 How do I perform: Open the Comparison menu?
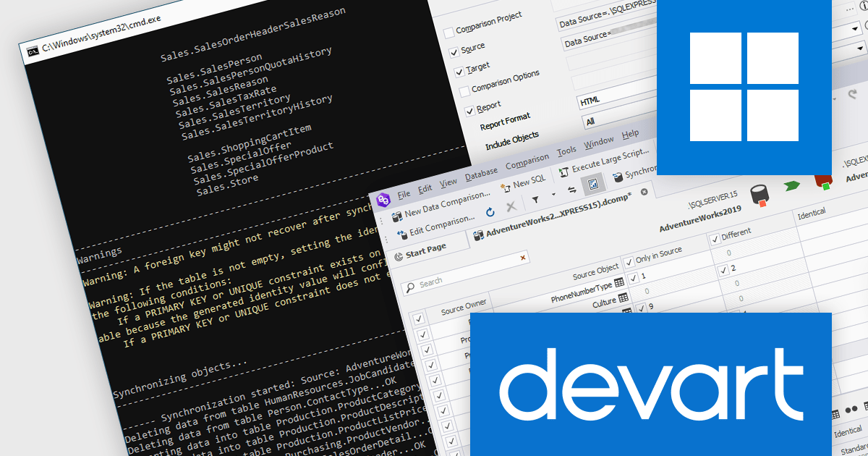(x=527, y=161)
